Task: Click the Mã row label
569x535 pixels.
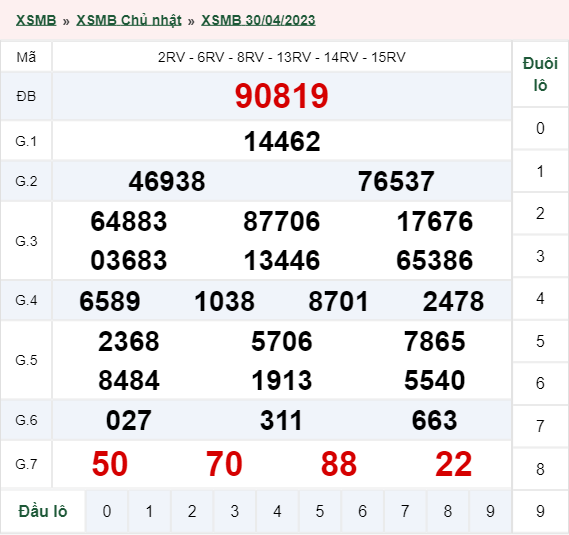Action: [x=26, y=57]
